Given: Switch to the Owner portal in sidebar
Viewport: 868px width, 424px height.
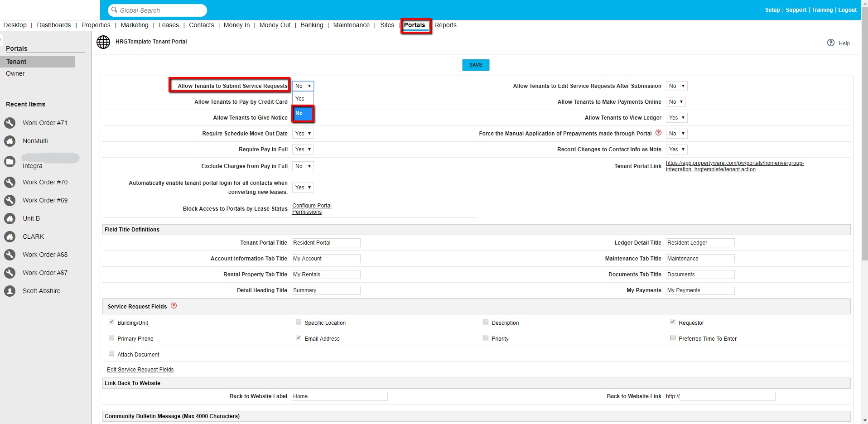Looking at the screenshot, I should [15, 73].
